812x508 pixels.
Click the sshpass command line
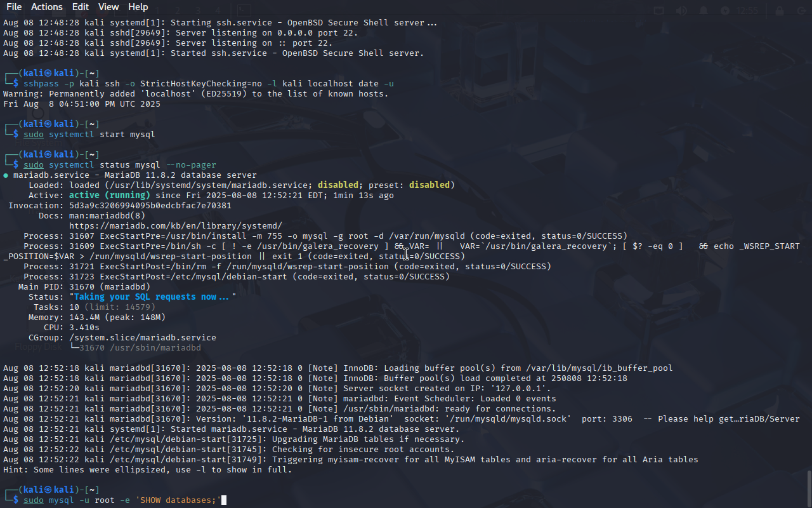[x=209, y=83]
